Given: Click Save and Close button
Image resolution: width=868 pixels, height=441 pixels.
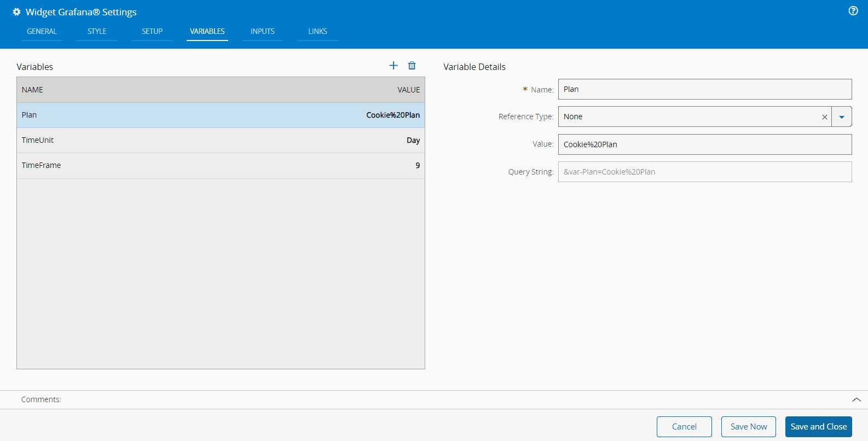Looking at the screenshot, I should (818, 427).
